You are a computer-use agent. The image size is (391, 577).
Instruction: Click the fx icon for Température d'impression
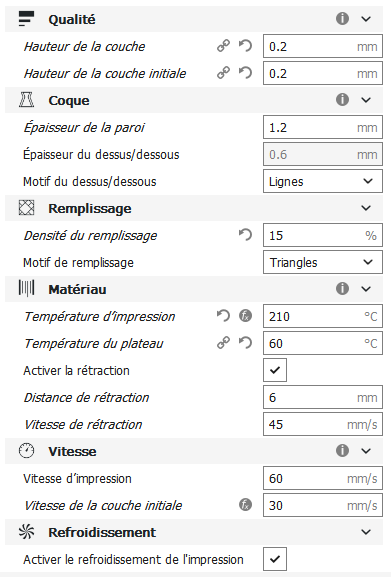click(245, 316)
